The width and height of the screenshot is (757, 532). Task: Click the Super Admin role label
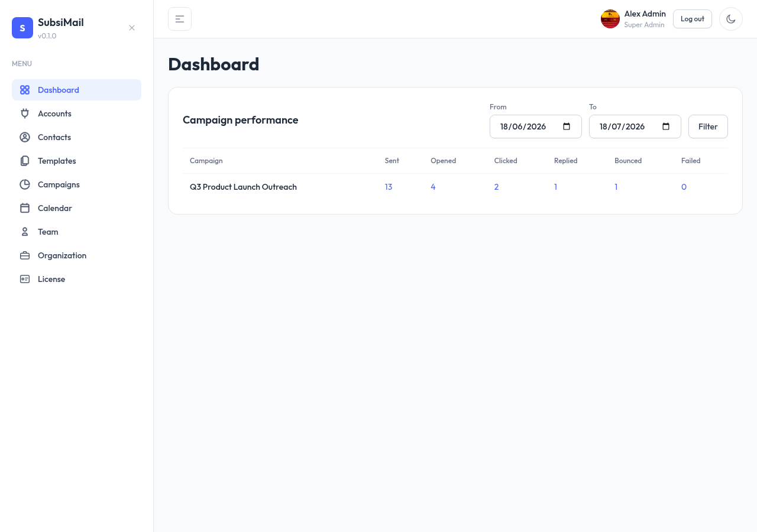pos(644,25)
